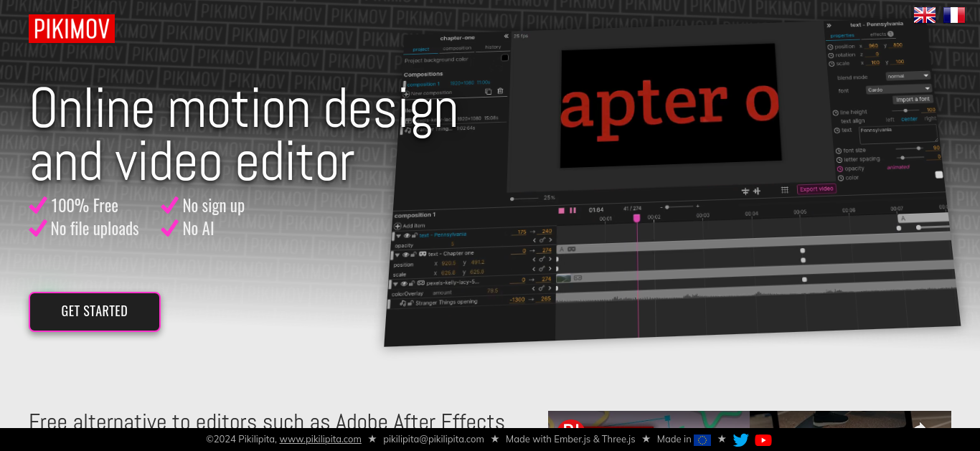
Task: Click the pink timeline playhead marker
Action: click(x=636, y=218)
